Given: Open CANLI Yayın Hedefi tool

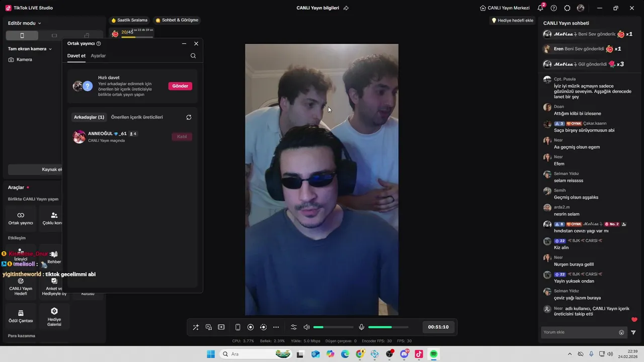Looking at the screenshot, I should tap(21, 287).
